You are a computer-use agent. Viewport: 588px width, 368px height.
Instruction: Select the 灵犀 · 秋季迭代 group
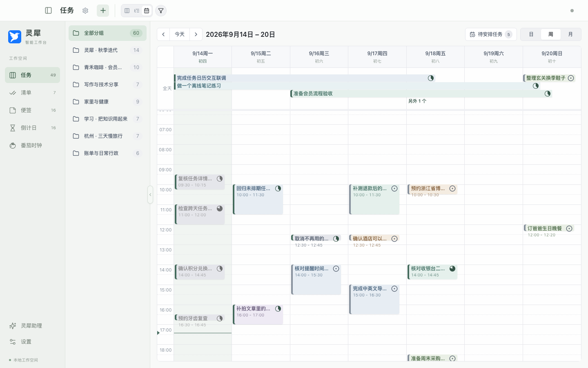click(107, 50)
